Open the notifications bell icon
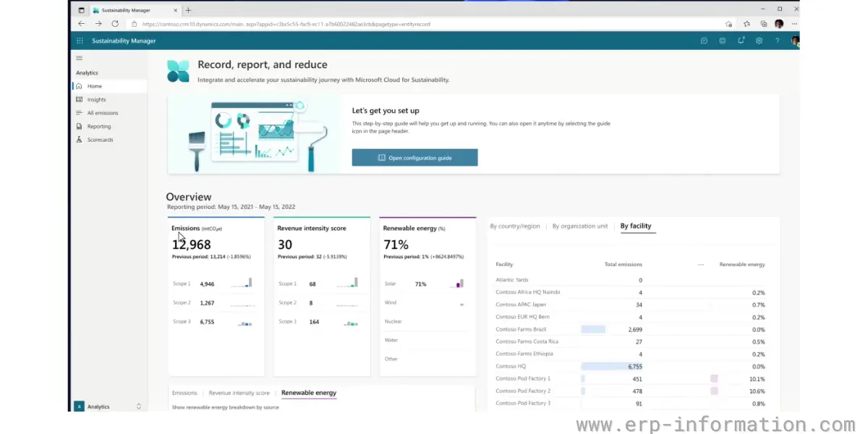 coord(741,41)
